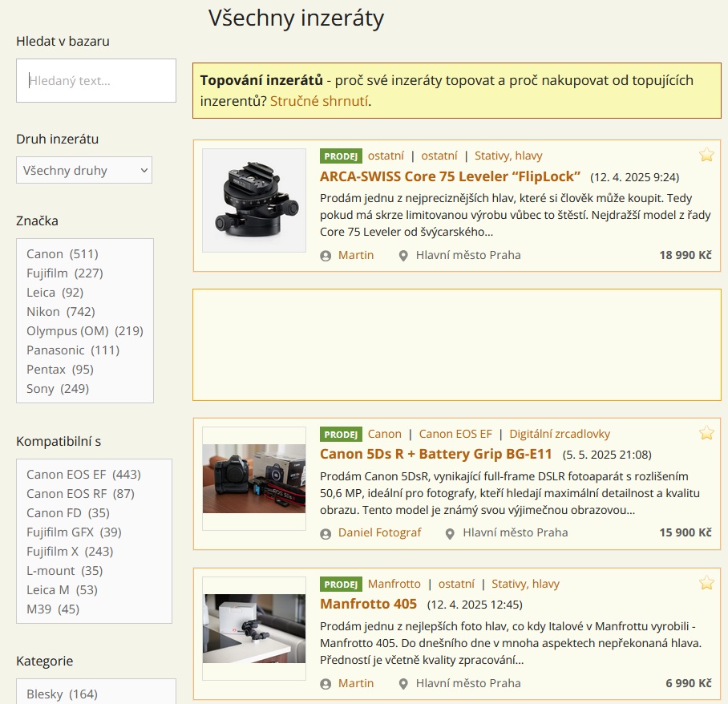
Task: Click price 15 900 Kč
Action: coord(686,532)
